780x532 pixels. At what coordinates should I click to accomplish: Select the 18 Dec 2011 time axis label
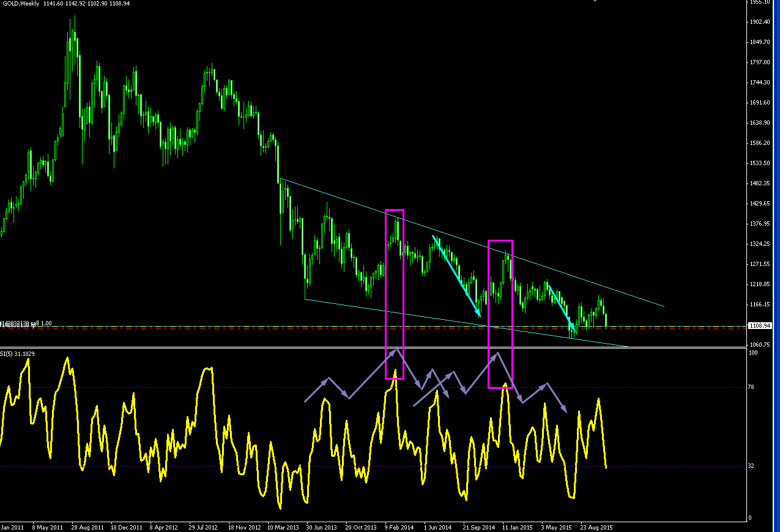click(127, 526)
